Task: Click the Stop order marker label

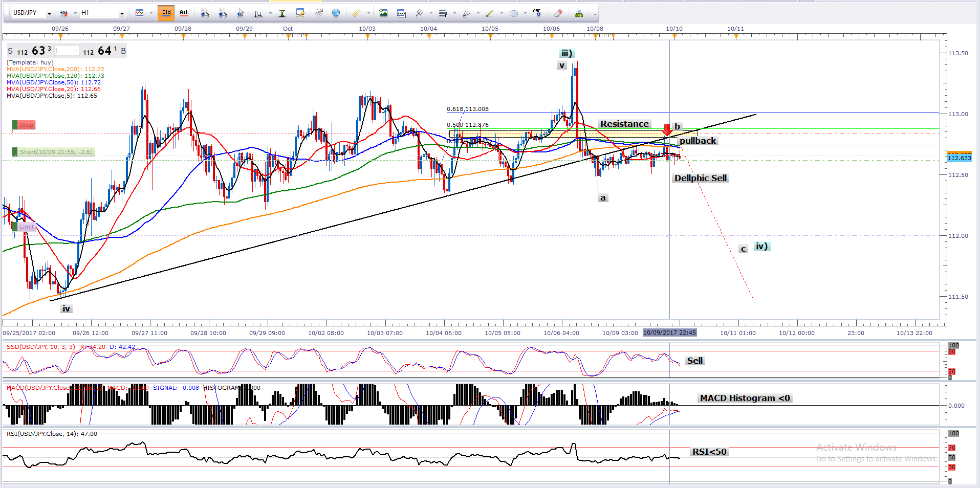Action: (x=26, y=125)
